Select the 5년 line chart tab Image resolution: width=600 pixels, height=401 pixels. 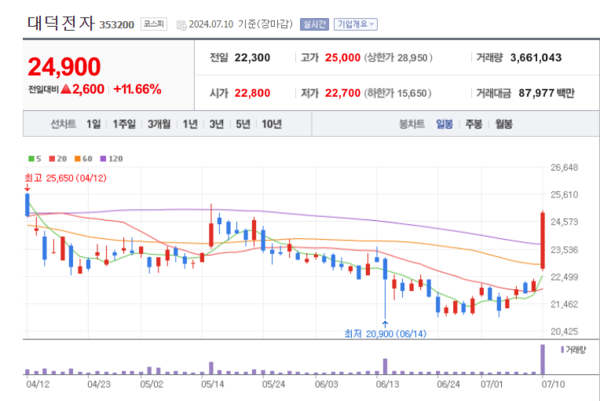243,124
